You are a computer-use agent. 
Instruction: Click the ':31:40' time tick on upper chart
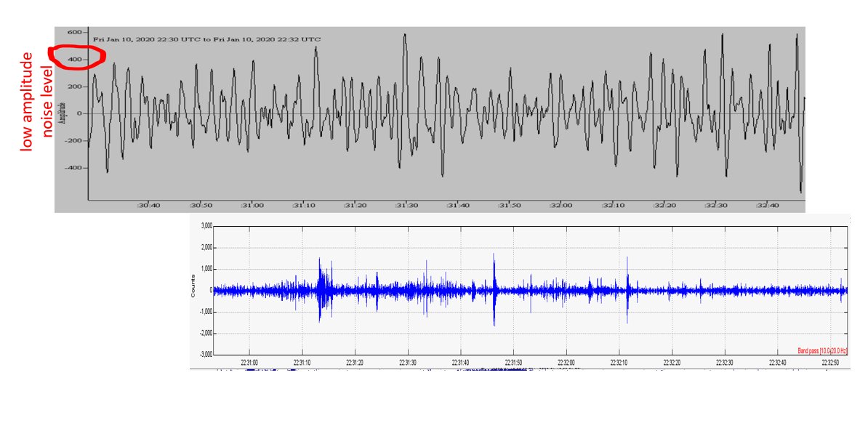tap(458, 206)
